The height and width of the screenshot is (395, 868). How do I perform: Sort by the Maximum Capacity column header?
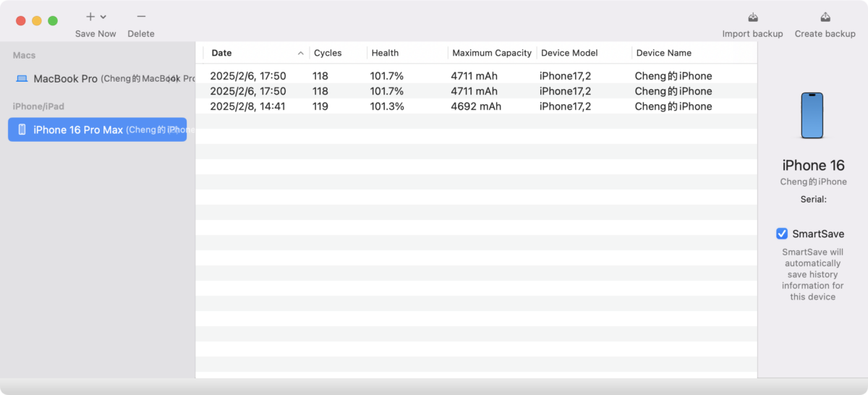coord(492,53)
